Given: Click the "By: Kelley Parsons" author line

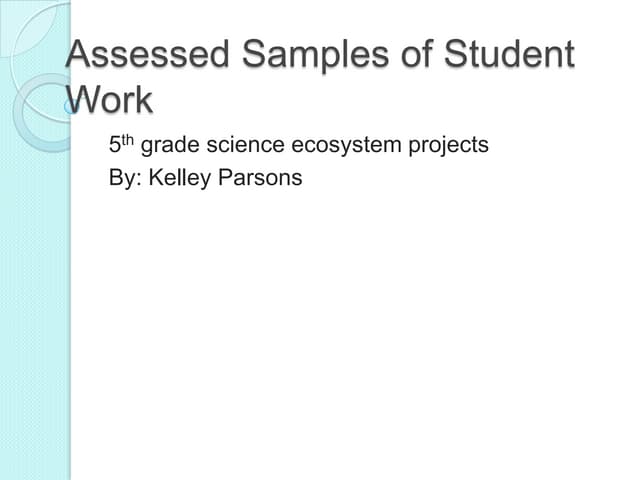Looking at the screenshot, I should coord(205,180).
